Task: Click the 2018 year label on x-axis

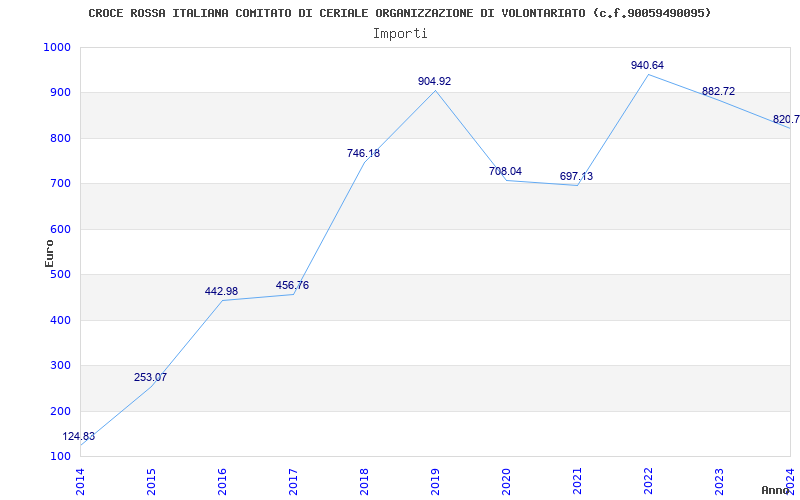Action: 364,482
